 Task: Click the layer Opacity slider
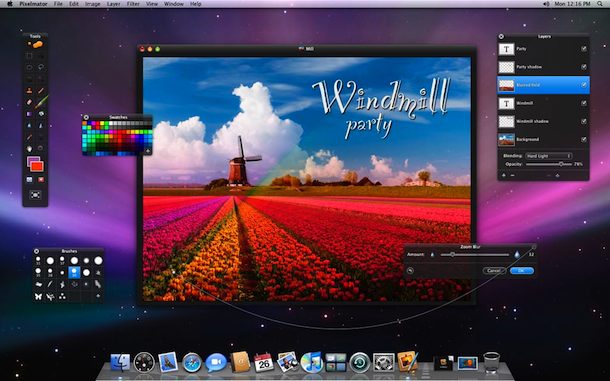[x=549, y=164]
